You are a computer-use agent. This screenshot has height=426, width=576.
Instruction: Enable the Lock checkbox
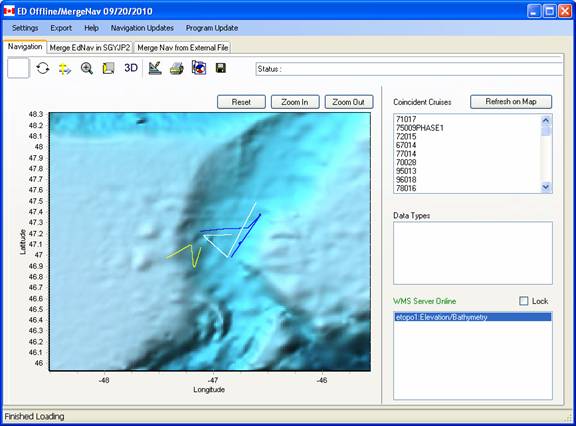point(523,301)
